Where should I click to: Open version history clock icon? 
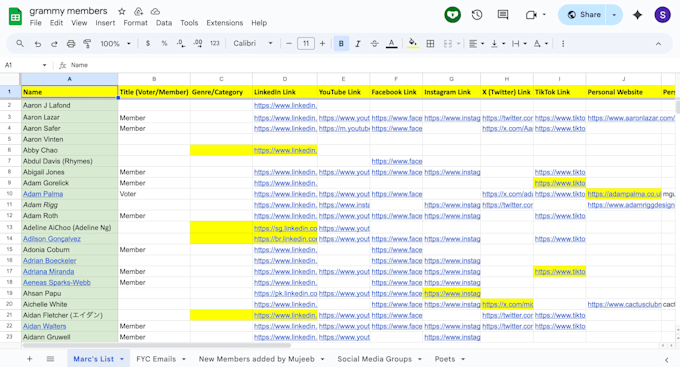[x=477, y=15]
